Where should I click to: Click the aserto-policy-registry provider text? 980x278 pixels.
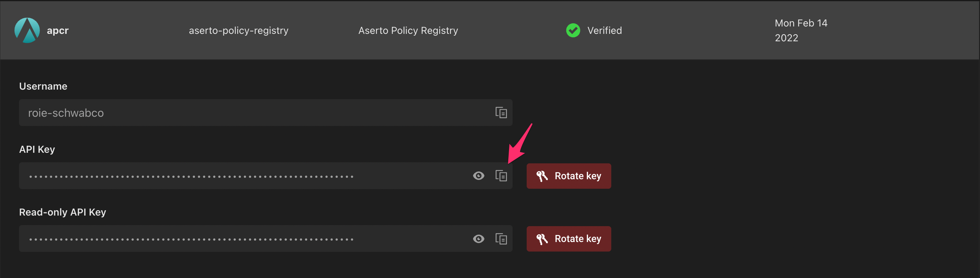click(x=239, y=30)
